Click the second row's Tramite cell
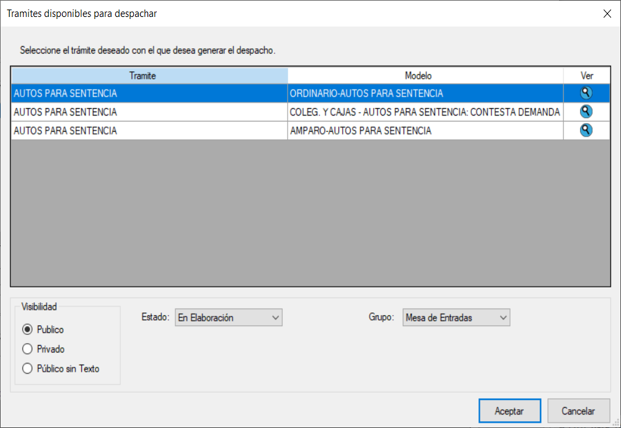Image resolution: width=621 pixels, height=428 pixels. pos(149,112)
